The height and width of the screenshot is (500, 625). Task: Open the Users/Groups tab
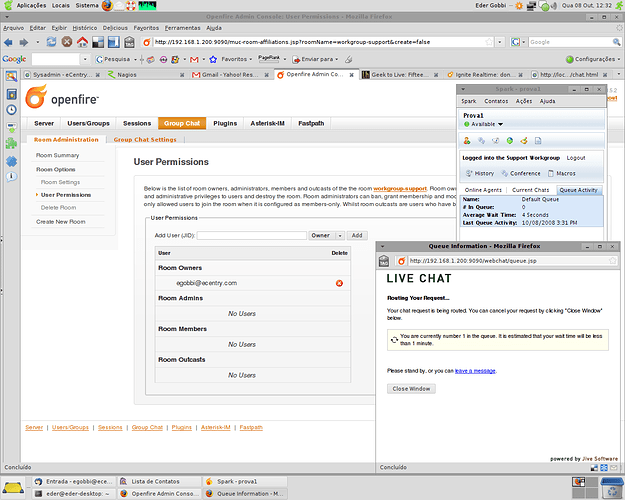point(88,124)
